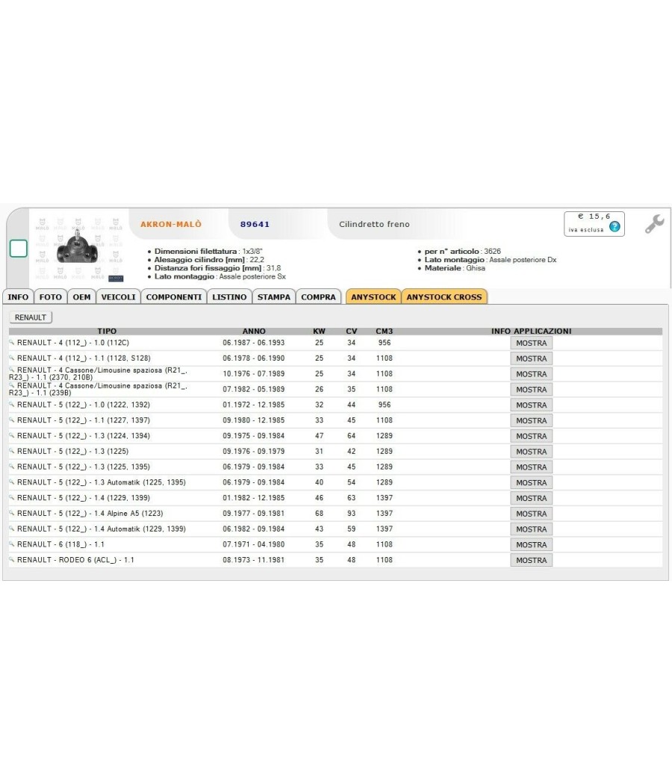The image size is (672, 784).
Task: Switch to the INFO tab
Action: [18, 297]
